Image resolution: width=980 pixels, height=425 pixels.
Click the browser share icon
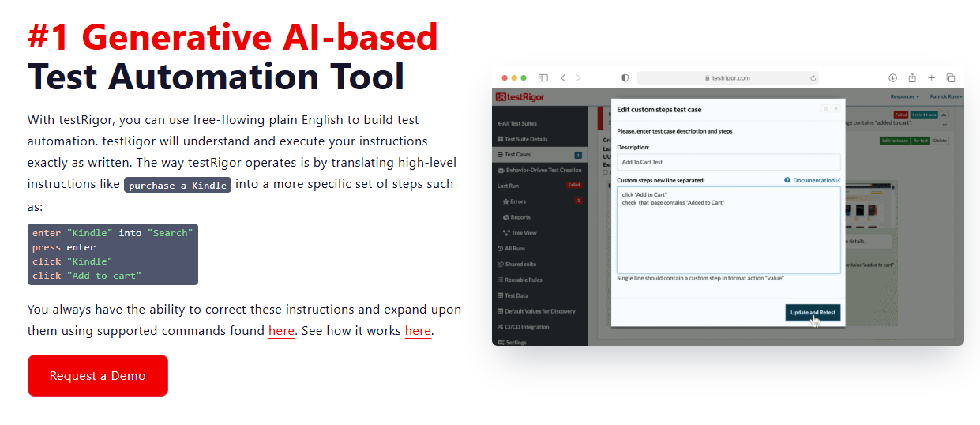point(912,78)
